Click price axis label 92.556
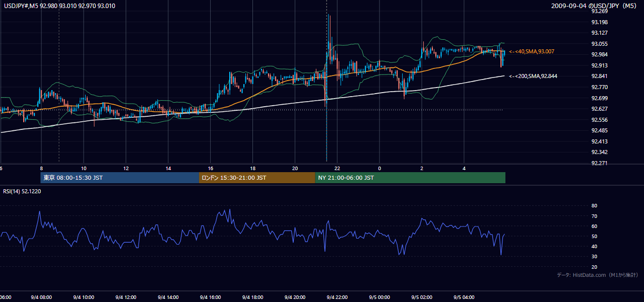The height and width of the screenshot is (302, 644). coord(599,120)
